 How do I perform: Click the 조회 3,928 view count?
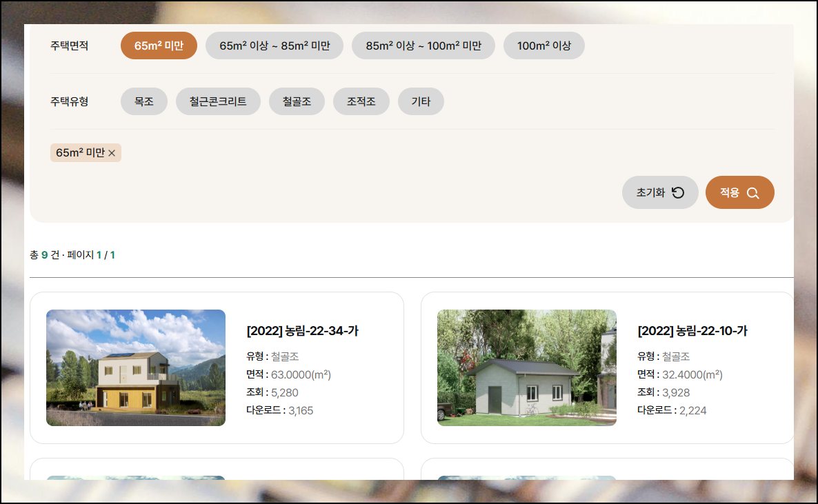pos(664,392)
